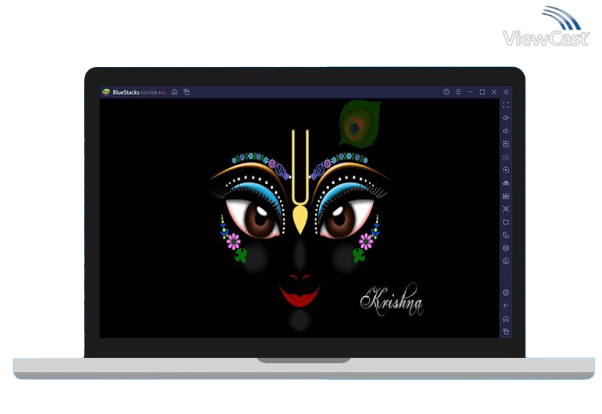Close the BlueStacks window
Image resolution: width=602 pixels, height=414 pixels.
coord(494,92)
